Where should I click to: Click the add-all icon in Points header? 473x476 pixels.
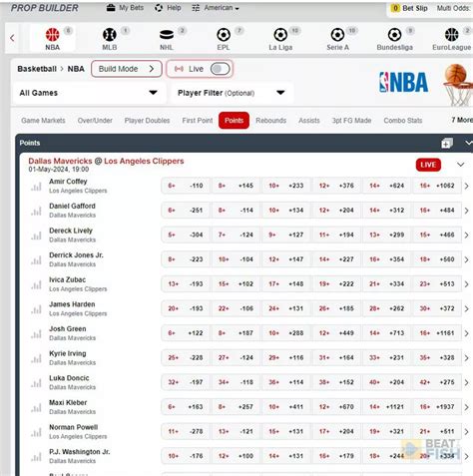click(x=447, y=143)
